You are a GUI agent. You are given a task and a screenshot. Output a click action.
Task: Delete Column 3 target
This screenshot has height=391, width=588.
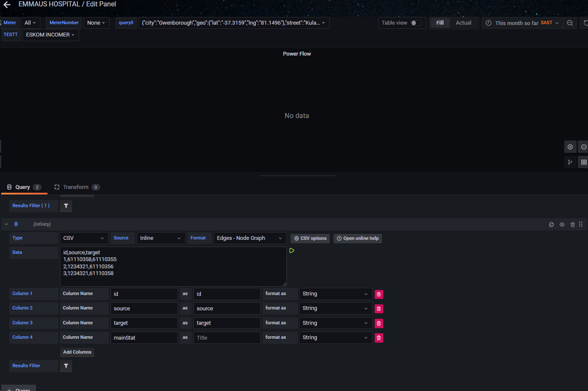point(379,323)
